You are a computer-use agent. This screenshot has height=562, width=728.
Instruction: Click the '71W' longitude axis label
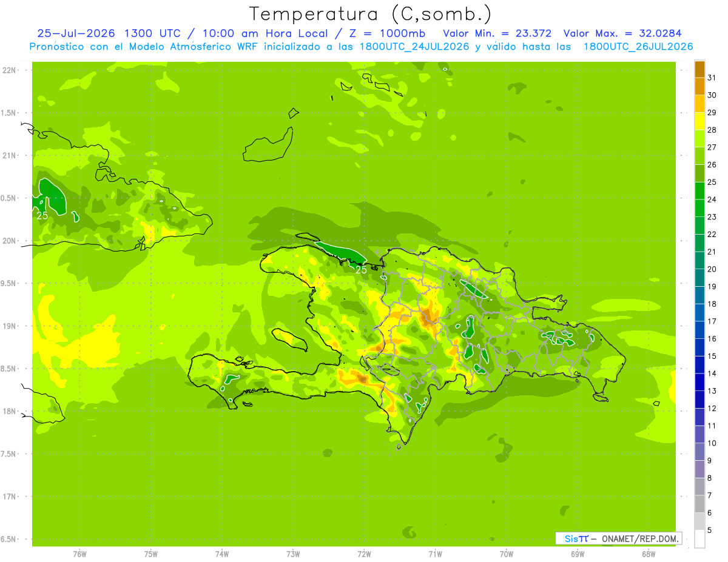click(435, 554)
